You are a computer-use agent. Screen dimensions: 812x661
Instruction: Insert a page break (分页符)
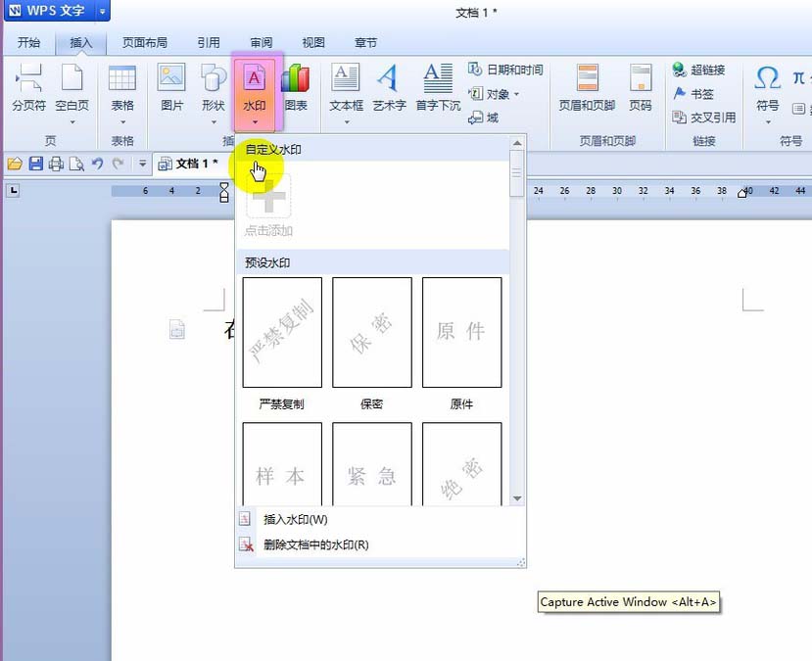[29, 87]
